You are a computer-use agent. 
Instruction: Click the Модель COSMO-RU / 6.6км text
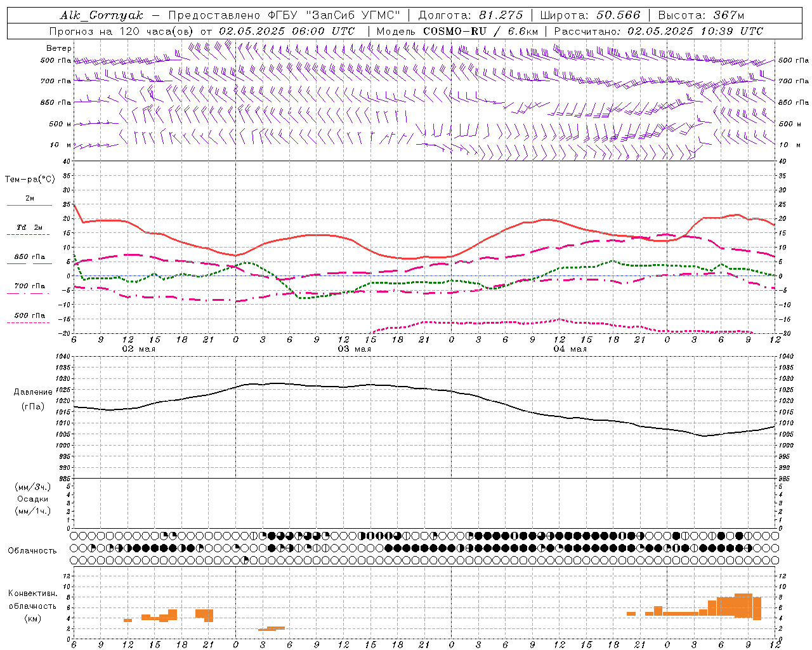[x=457, y=31]
